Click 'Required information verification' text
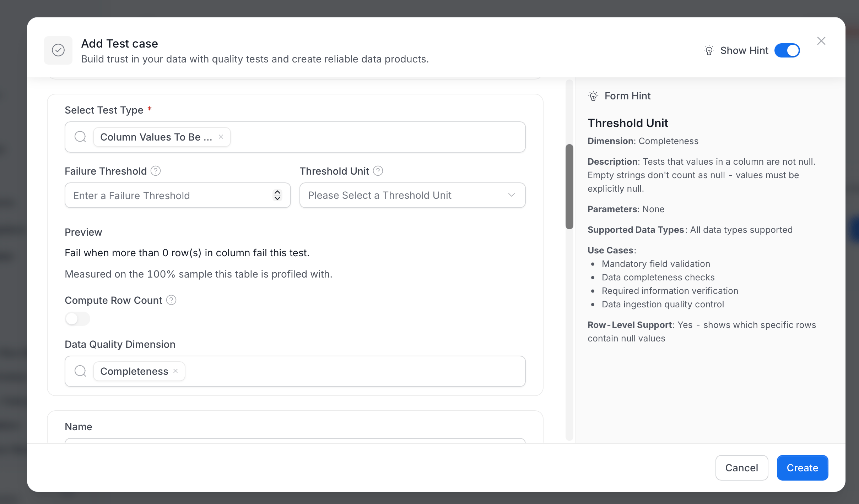This screenshot has height=504, width=859. [x=670, y=291]
